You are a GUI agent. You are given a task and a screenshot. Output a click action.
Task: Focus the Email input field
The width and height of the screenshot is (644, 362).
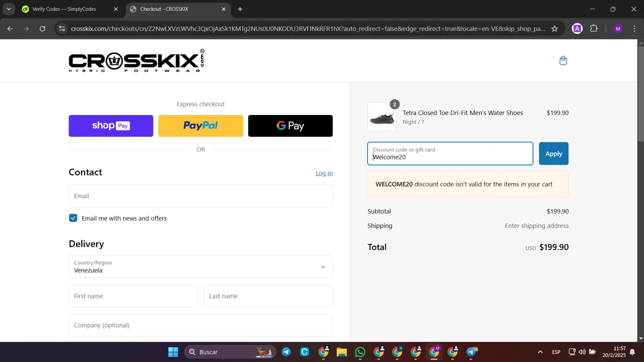(x=200, y=196)
